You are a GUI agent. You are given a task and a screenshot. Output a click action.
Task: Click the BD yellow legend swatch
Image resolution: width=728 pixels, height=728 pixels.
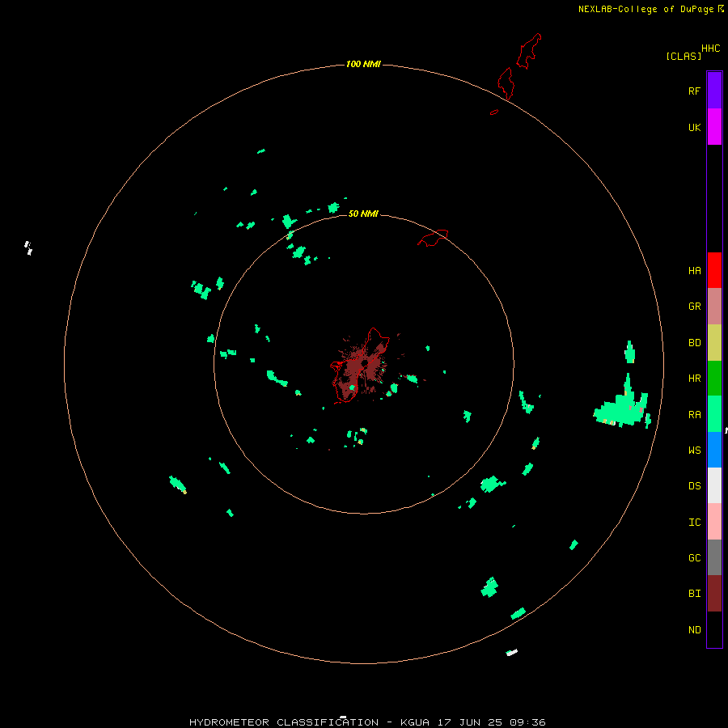coord(714,343)
